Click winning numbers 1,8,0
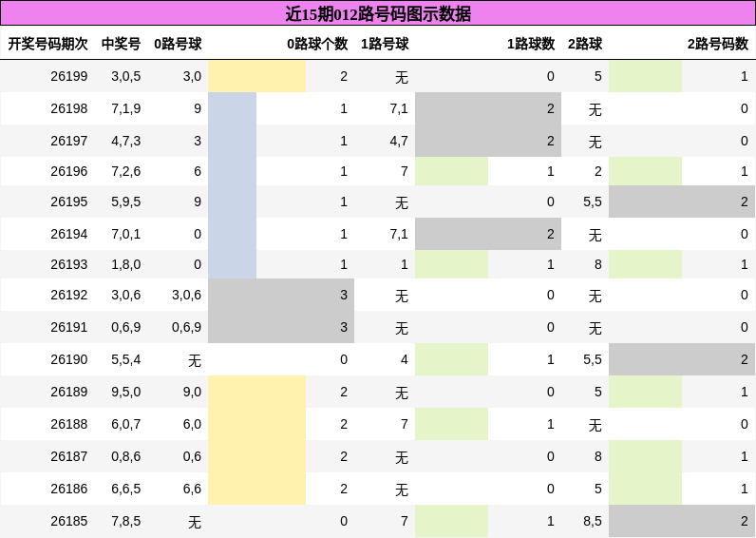This screenshot has height=538, width=756. 125,264
